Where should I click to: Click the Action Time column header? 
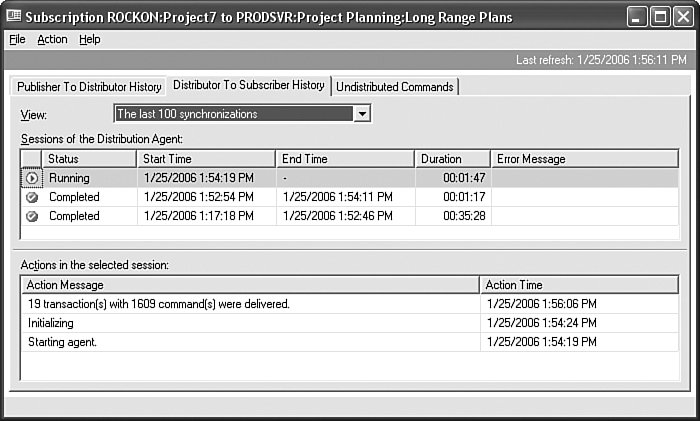click(x=580, y=285)
